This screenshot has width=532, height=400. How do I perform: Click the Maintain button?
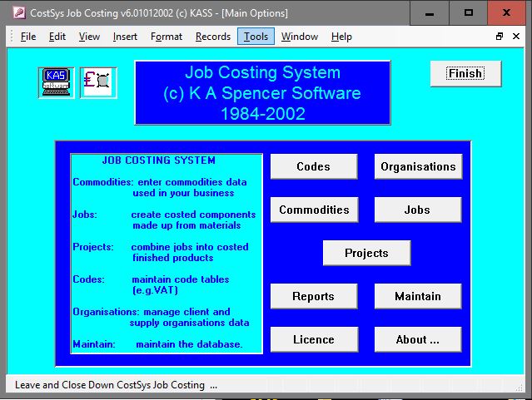point(418,296)
